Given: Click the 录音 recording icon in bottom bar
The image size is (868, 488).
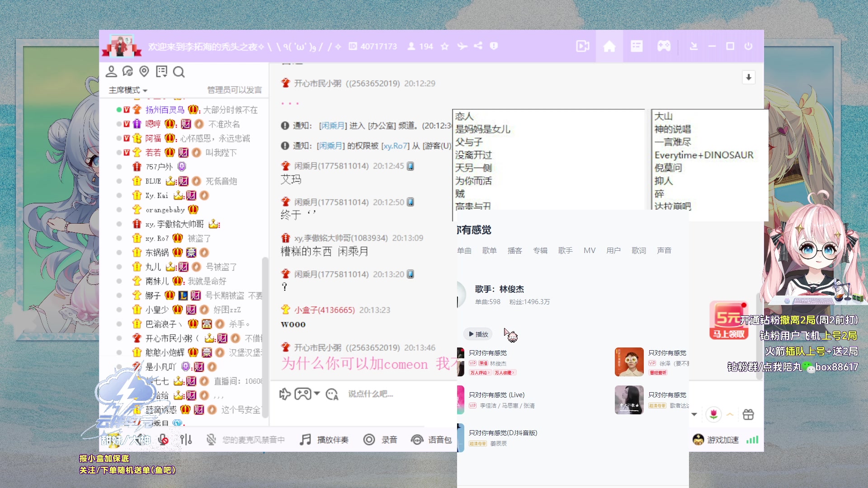Looking at the screenshot, I should (369, 439).
